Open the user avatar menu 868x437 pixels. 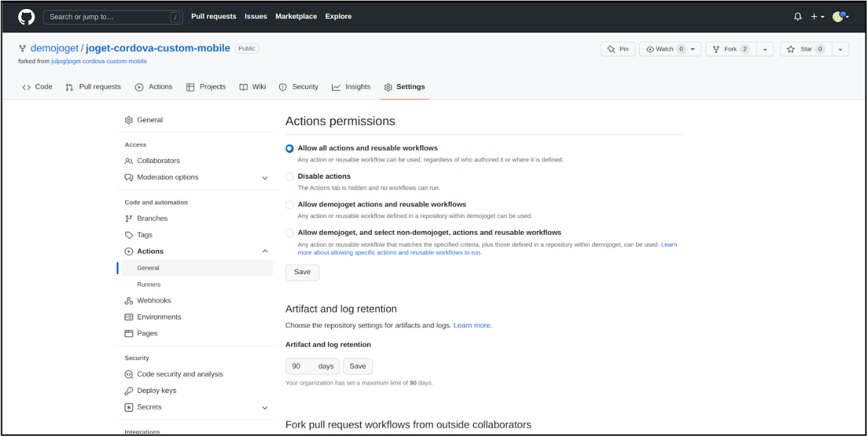coord(841,17)
